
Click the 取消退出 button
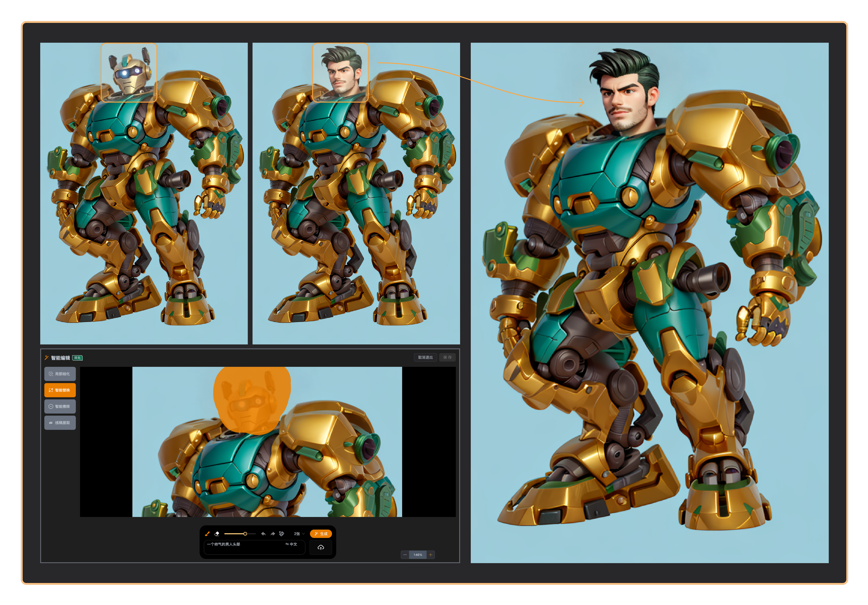(425, 357)
